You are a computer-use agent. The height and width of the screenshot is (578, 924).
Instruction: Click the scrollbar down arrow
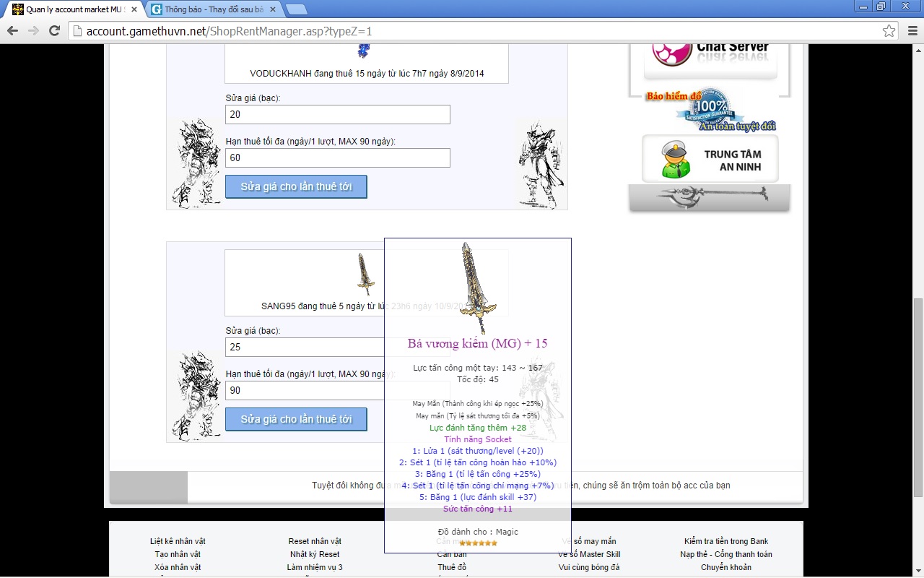pos(918,572)
